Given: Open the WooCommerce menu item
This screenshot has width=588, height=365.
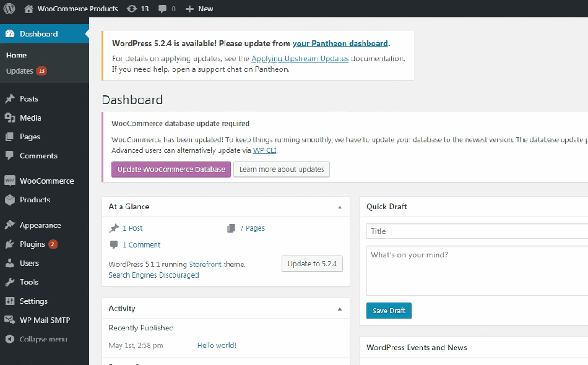Looking at the screenshot, I should pos(46,181).
